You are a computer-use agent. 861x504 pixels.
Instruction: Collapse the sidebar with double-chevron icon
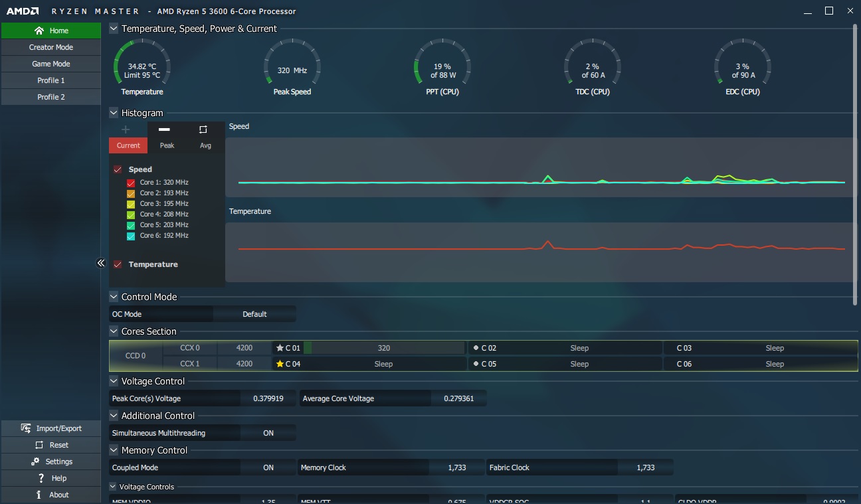tap(101, 263)
